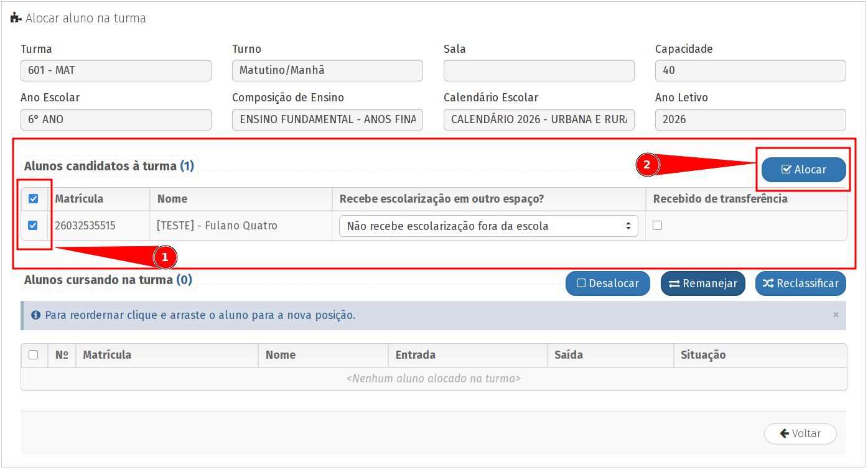Click the info icon in the reorder notice
Viewport: 868px width, 470px height.
pyautogui.click(x=36, y=315)
